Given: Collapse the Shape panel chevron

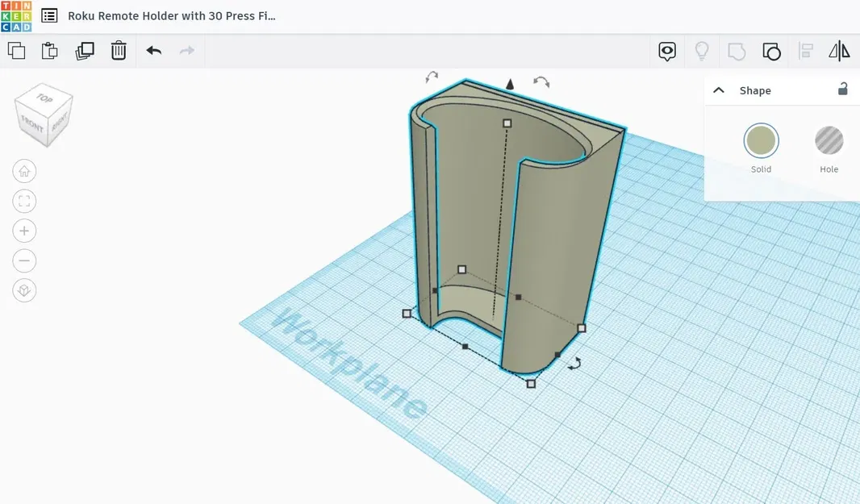Looking at the screenshot, I should tap(719, 90).
